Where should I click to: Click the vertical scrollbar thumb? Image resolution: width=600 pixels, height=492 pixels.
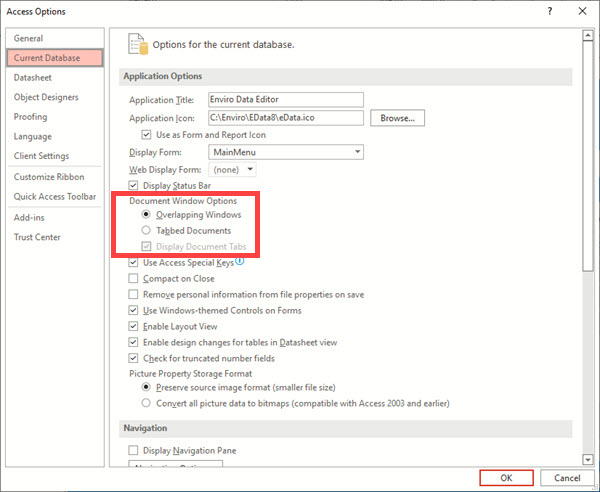tap(588, 156)
